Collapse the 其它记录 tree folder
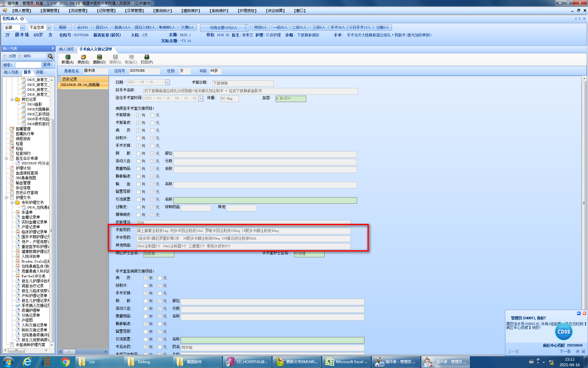Screen dimensions: 588x368 pos(12,100)
